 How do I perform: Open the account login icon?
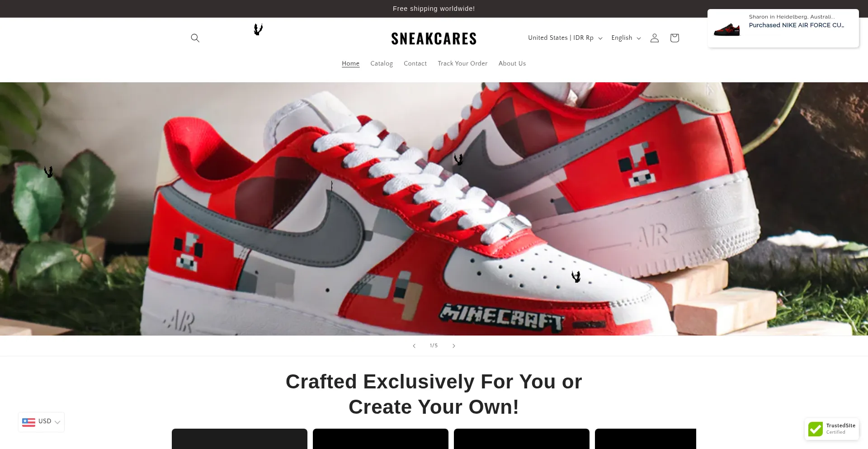[654, 38]
